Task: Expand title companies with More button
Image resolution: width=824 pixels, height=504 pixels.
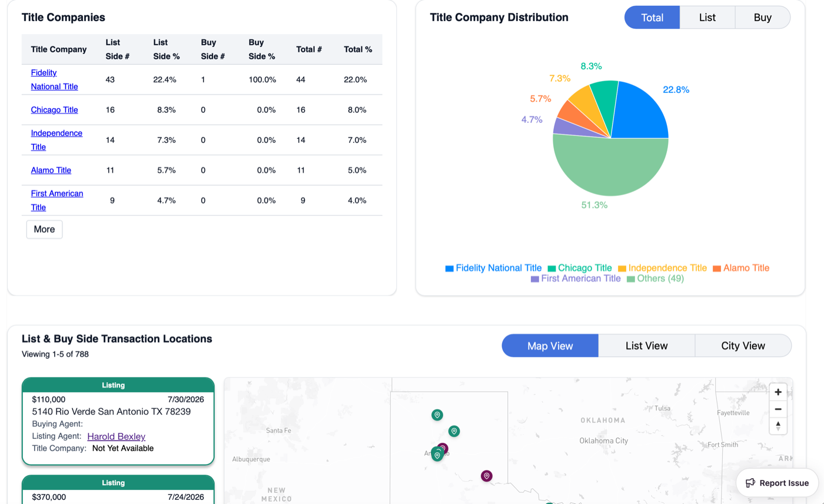Action: click(x=44, y=229)
